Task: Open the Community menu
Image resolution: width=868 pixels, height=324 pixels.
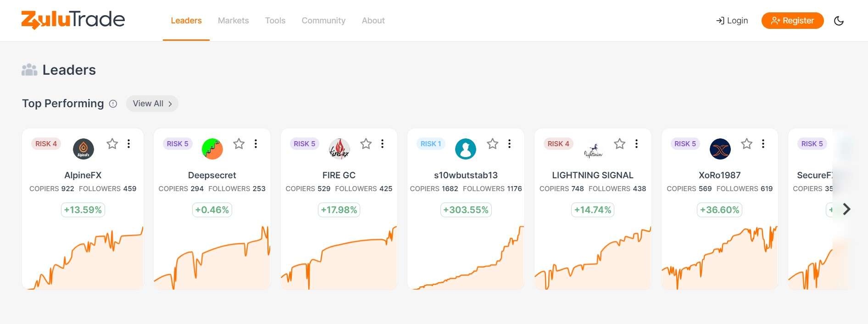Action: (x=323, y=21)
